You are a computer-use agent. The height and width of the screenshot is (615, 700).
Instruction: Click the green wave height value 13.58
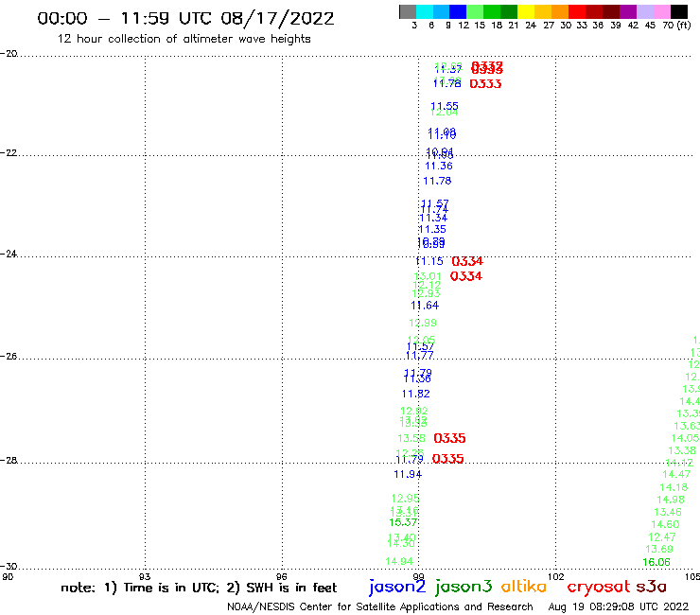(x=411, y=439)
